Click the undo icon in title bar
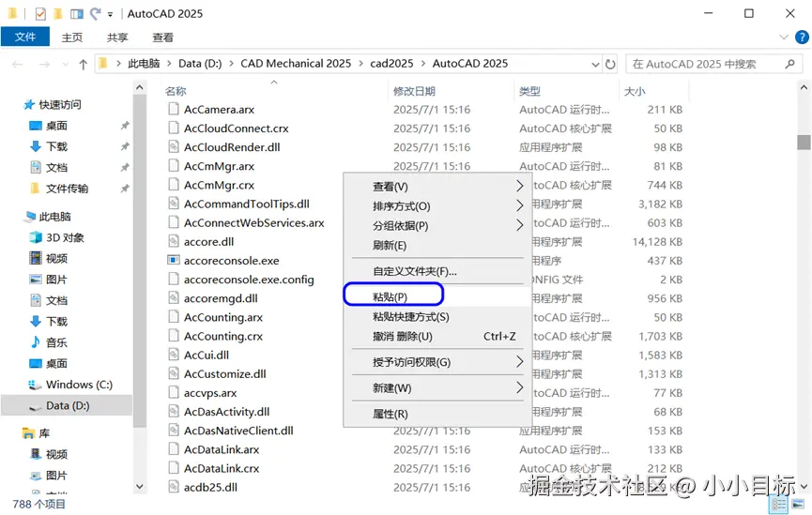 [x=96, y=13]
